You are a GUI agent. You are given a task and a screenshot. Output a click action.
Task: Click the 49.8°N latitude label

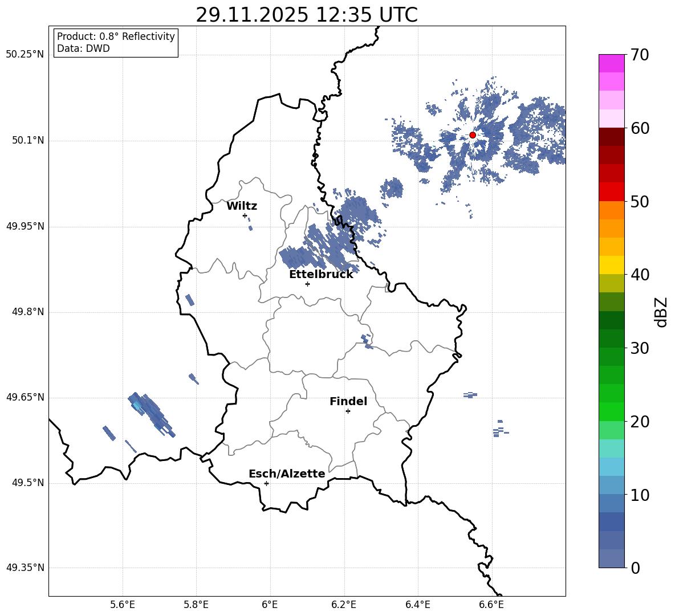click(28, 312)
